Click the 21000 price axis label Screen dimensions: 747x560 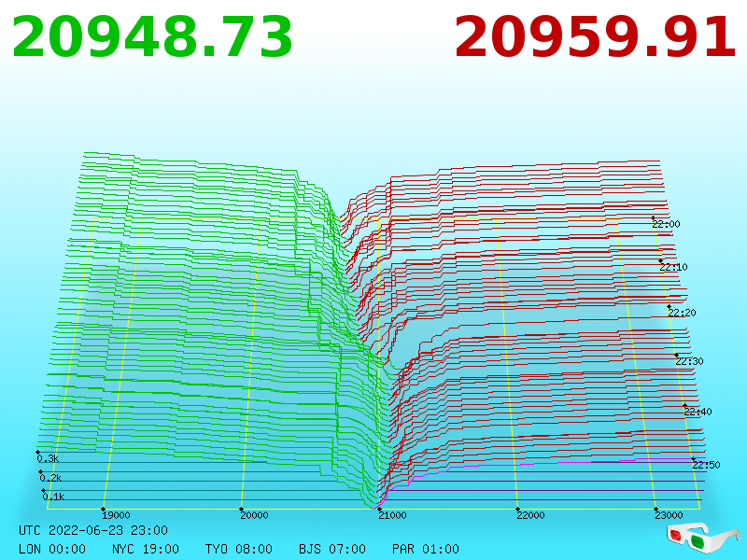pos(392,515)
